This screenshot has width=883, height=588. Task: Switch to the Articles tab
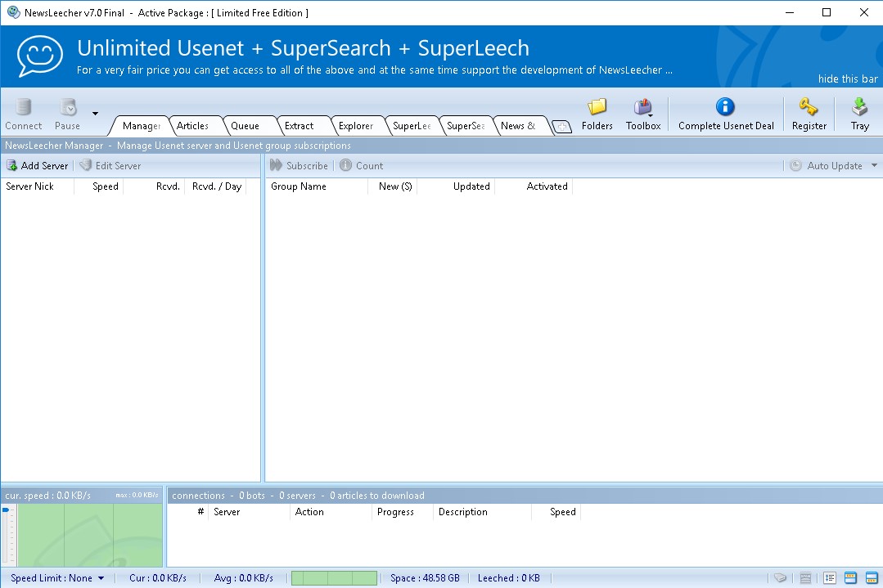[x=192, y=125]
